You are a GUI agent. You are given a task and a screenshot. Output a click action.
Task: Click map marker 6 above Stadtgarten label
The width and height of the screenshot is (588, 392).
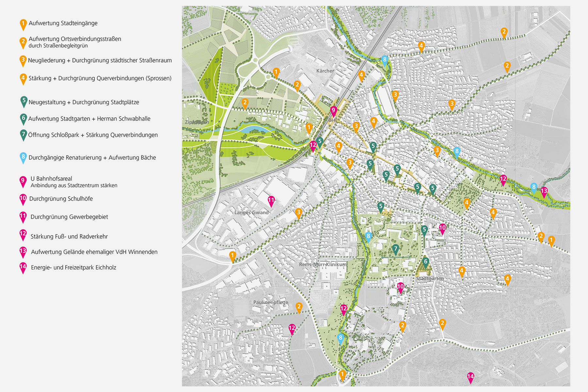425,262
